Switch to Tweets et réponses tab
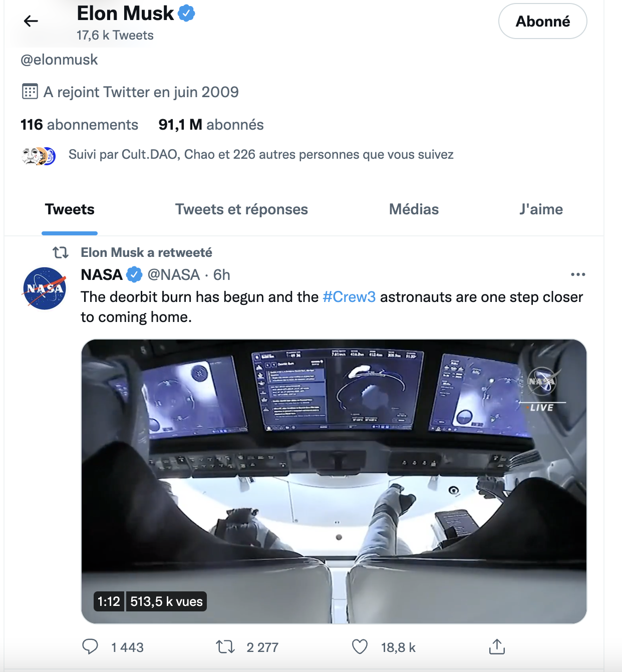622x672 pixels. click(241, 209)
